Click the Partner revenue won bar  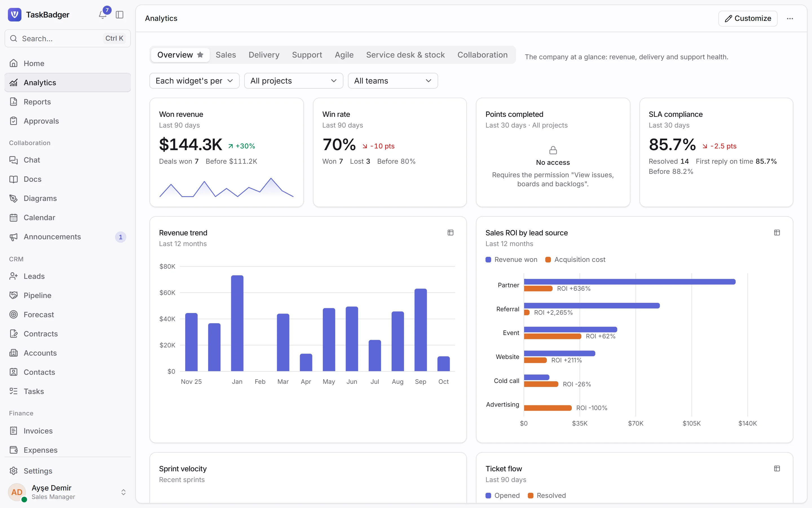[630, 282]
